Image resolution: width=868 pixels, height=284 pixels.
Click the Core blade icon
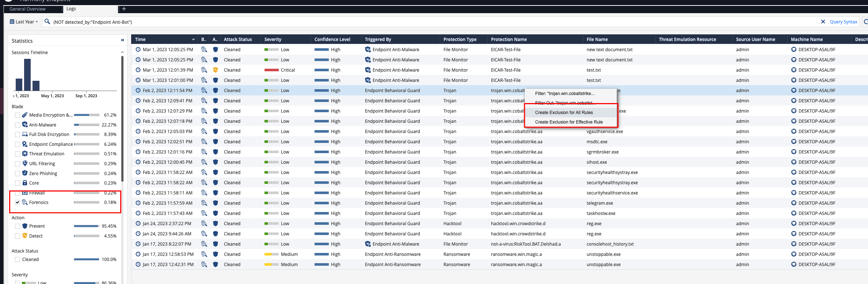click(25, 183)
